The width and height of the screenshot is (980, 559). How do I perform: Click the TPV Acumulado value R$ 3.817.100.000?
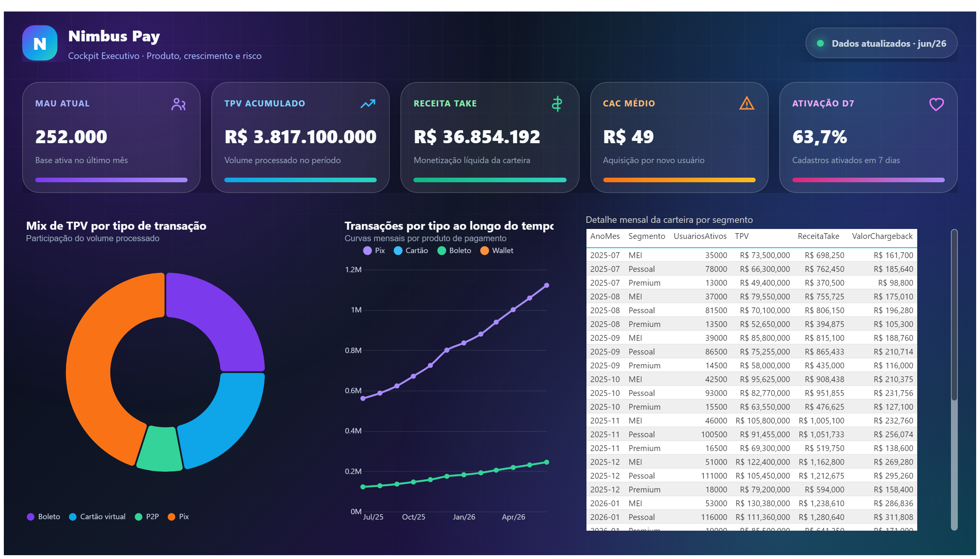[x=301, y=137]
